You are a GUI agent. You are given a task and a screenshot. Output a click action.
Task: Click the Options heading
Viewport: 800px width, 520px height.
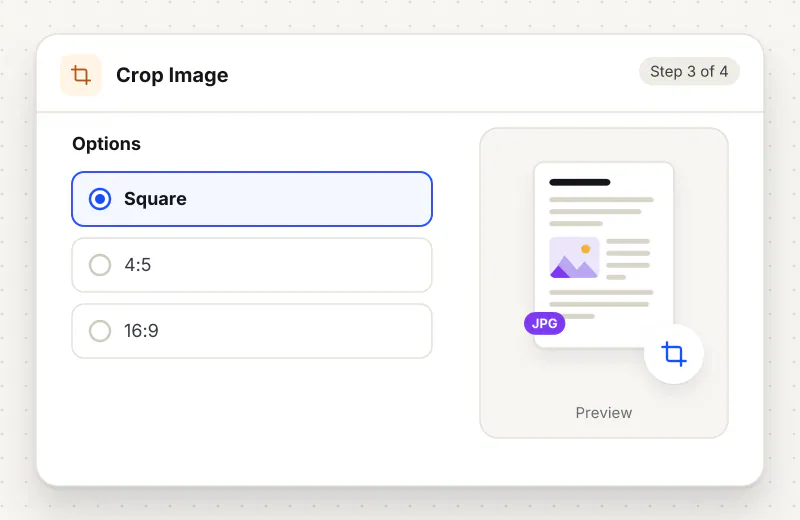106,144
